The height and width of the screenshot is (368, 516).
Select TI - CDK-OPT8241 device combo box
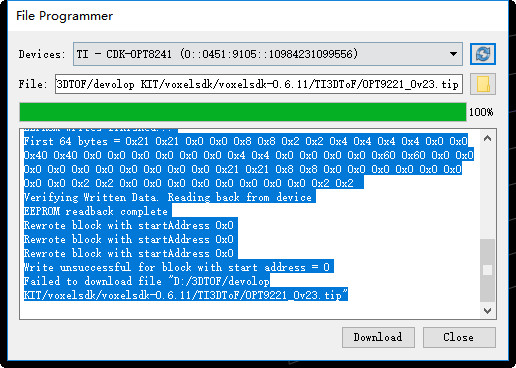click(268, 54)
